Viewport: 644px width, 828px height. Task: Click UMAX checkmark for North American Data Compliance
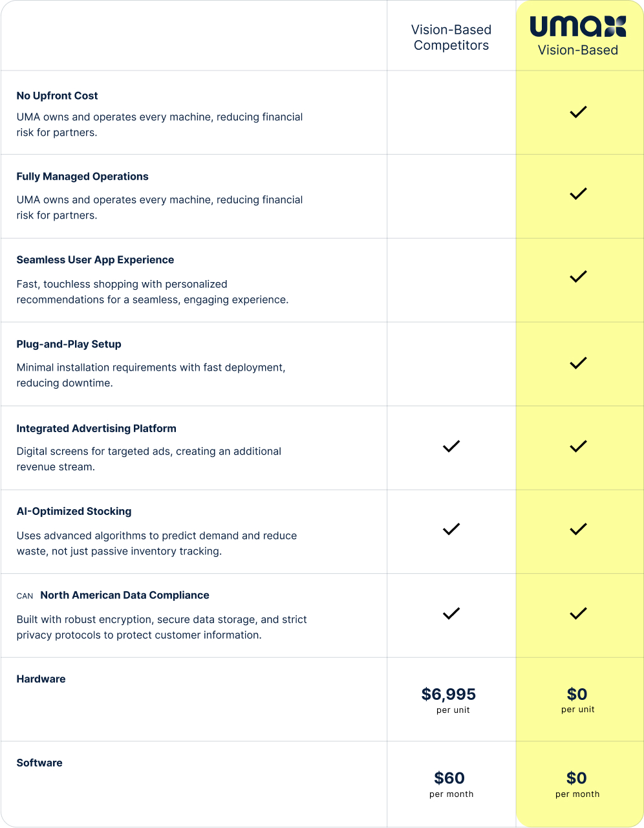[578, 613]
